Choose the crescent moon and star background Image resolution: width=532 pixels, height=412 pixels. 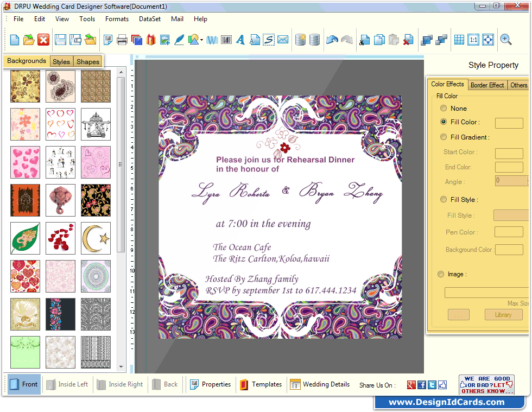coord(96,238)
